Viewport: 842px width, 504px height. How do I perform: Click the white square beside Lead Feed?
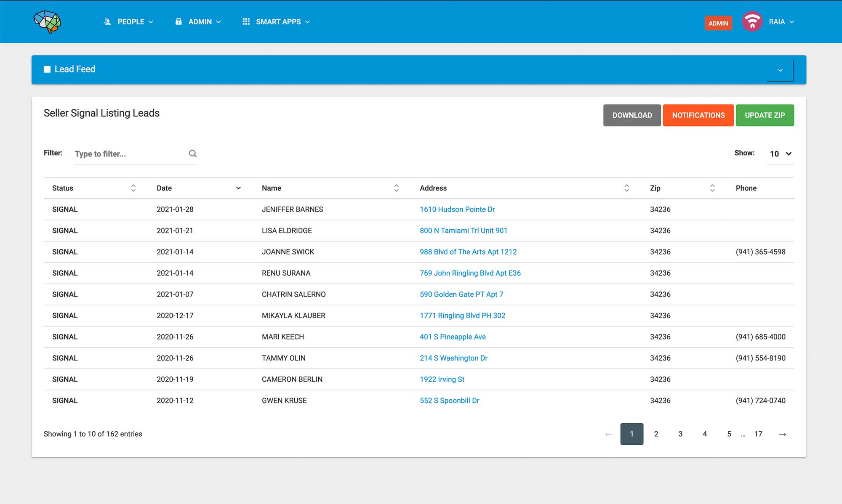click(x=47, y=69)
